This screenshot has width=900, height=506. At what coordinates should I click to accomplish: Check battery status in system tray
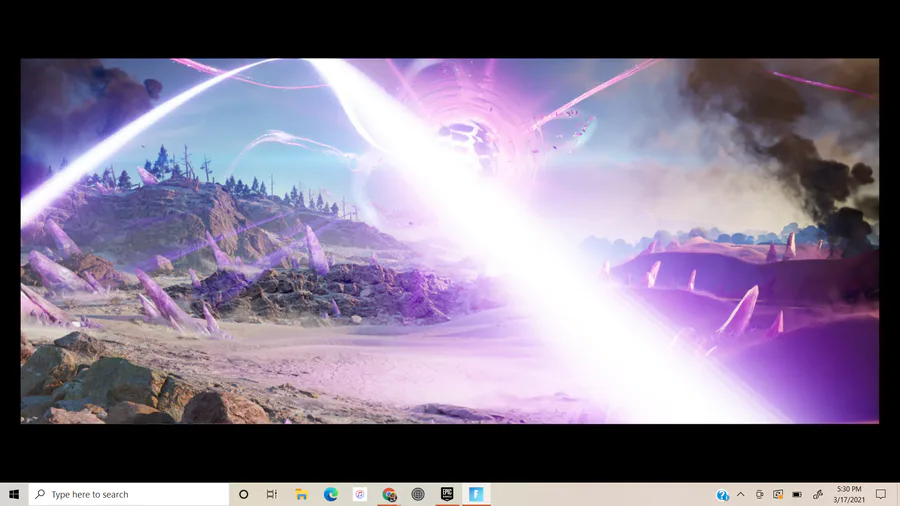[797, 494]
